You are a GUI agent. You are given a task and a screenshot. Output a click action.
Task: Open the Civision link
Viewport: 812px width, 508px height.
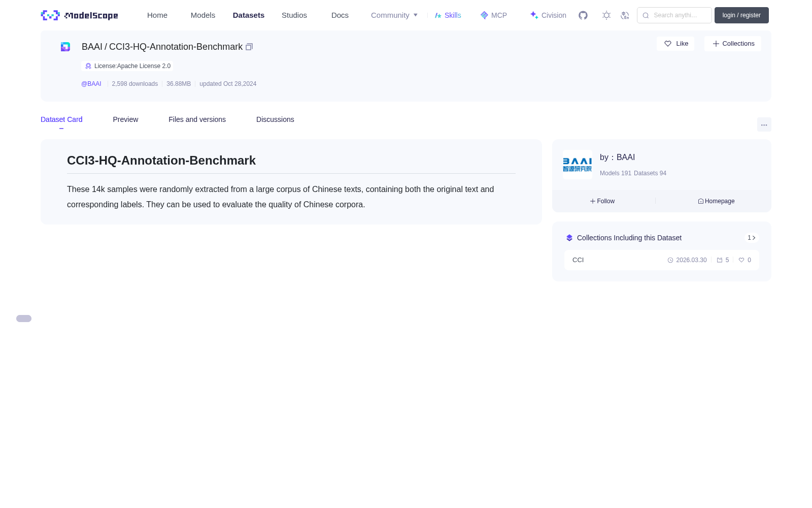[x=548, y=15]
